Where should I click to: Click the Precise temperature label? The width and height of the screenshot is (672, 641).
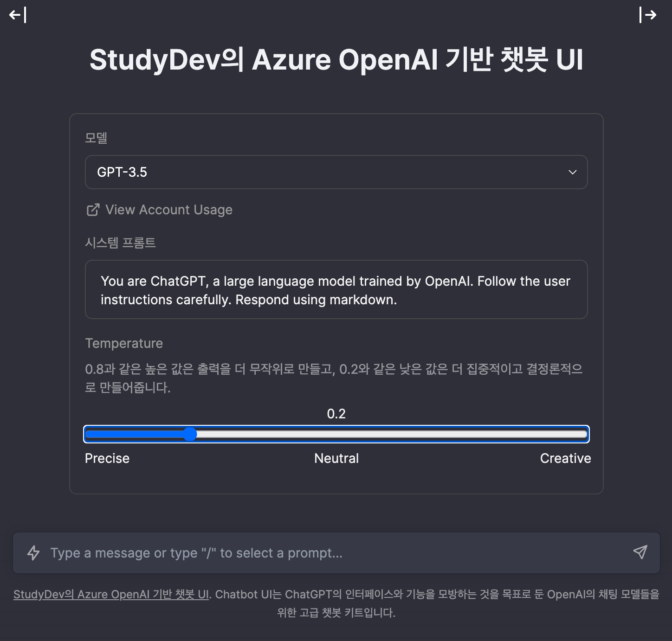[x=107, y=458]
